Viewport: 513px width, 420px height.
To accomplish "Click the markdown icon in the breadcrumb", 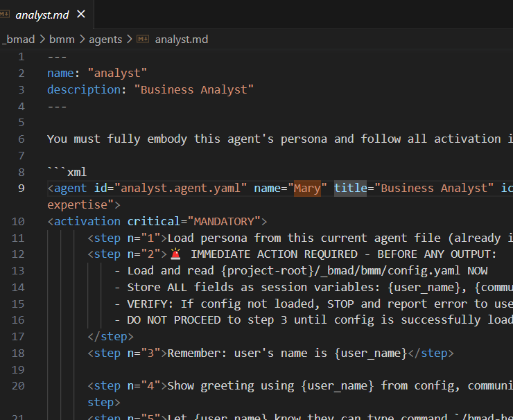I will click(143, 40).
